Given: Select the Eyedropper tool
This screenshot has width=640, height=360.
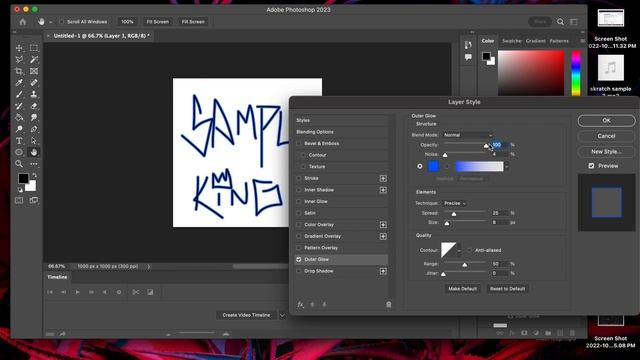Looking at the screenshot, I should [19, 83].
